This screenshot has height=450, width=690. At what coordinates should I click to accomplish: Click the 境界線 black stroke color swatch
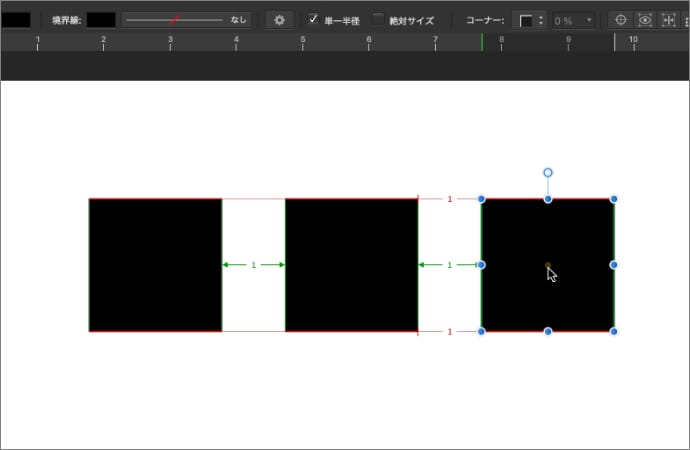pyautogui.click(x=101, y=20)
